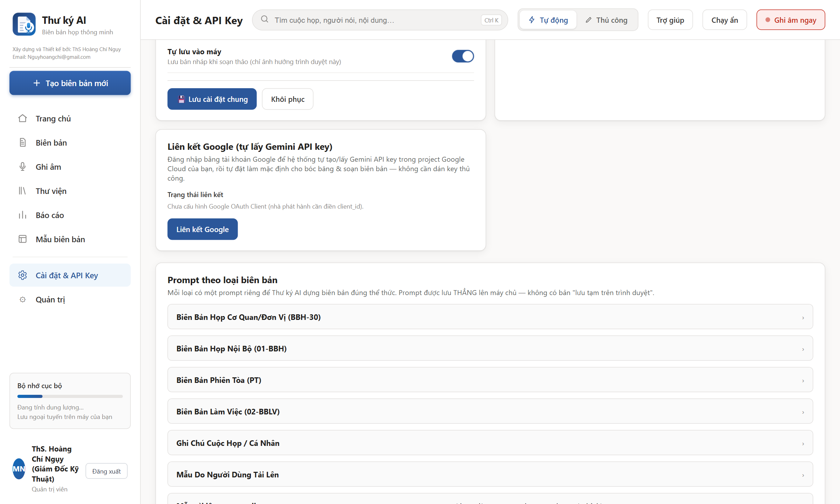The width and height of the screenshot is (840, 504).
Task: Click the plus icon on Tạo biên bản mới
Action: 36,83
